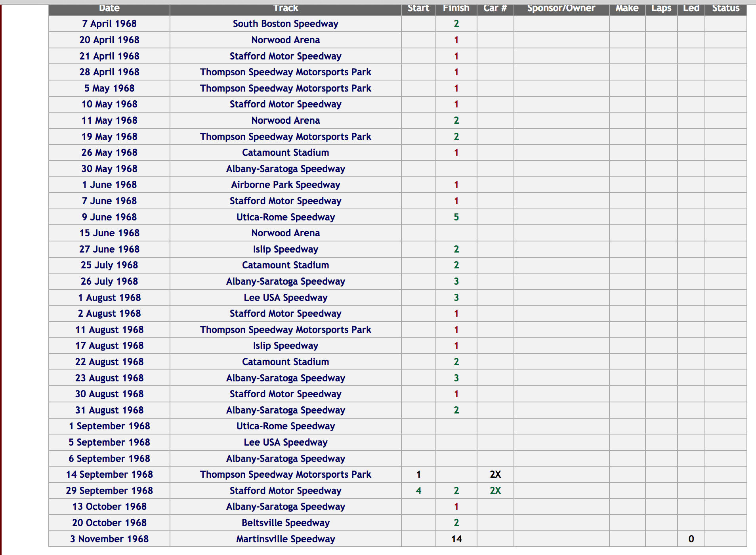Open the 1 August 1968 date
The width and height of the screenshot is (756, 555).
coord(109,298)
